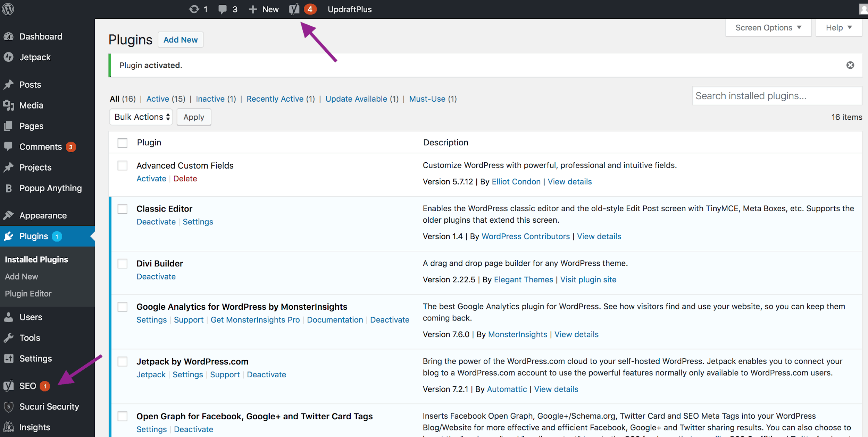The height and width of the screenshot is (437, 868).
Task: Click the Projects pin icon in sidebar
Action: tap(9, 168)
